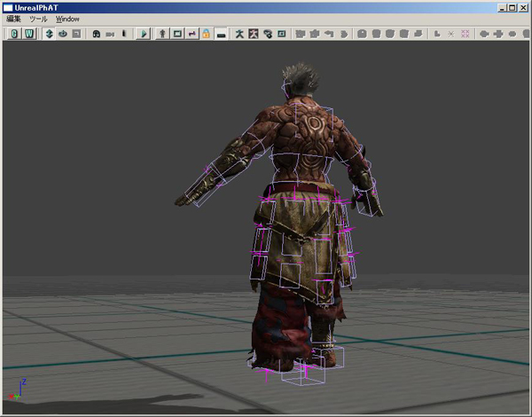Viewport: 532px width, 417px height.
Task: Minimize the UnrealPhAT window
Action: coord(503,7)
